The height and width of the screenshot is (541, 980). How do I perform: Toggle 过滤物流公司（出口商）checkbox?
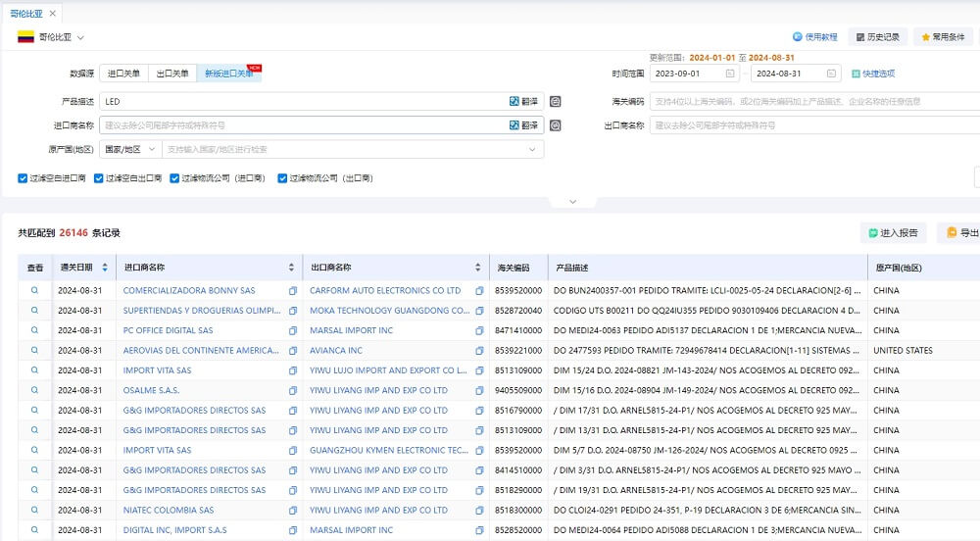282,178
